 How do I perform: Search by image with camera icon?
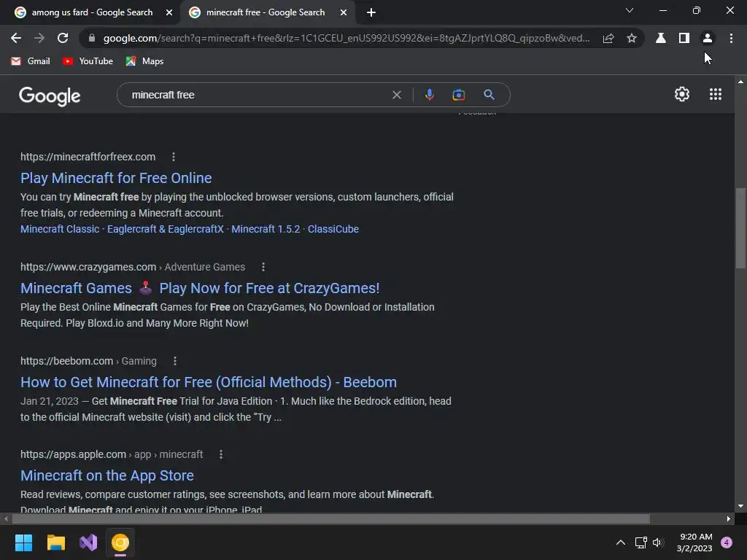[458, 95]
